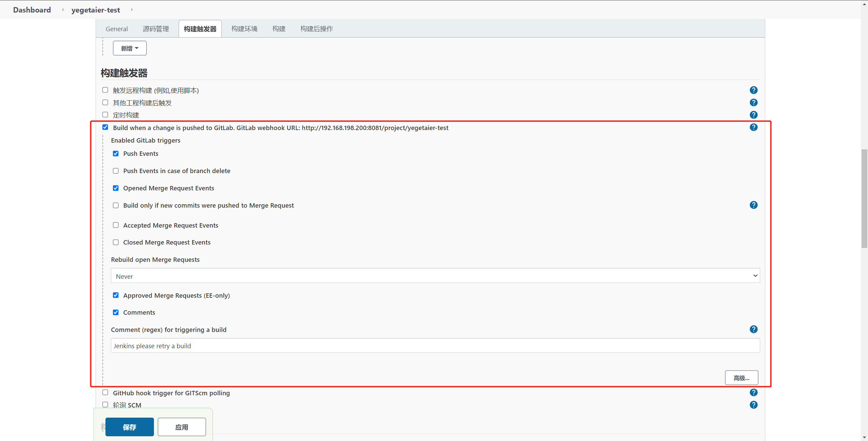The height and width of the screenshot is (441, 868).
Task: Open help icon beside 轮询 SCM
Action: tap(753, 405)
